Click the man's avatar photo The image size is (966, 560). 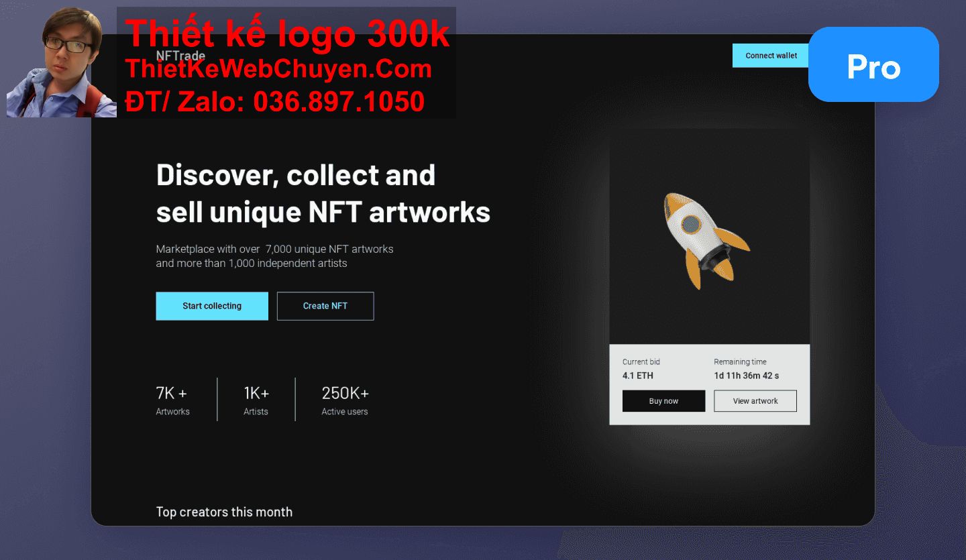[x=62, y=62]
